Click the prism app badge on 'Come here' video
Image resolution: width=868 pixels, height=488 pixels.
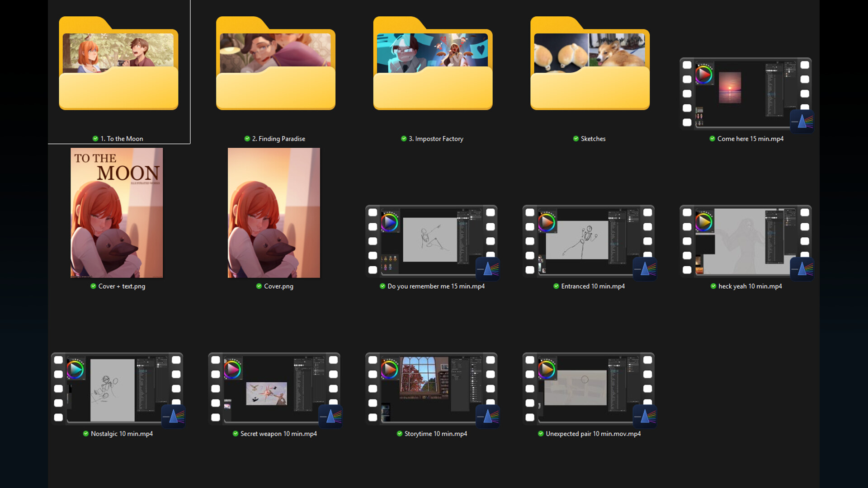click(x=802, y=121)
